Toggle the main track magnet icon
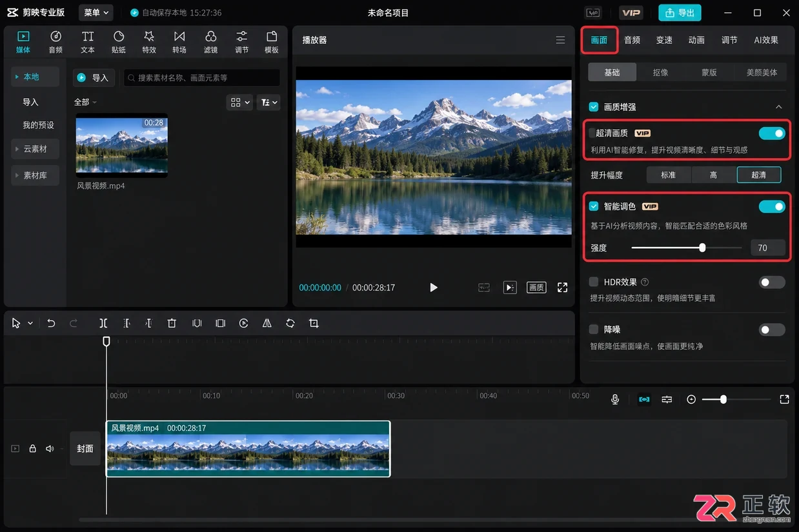This screenshot has height=532, width=799. coord(644,399)
